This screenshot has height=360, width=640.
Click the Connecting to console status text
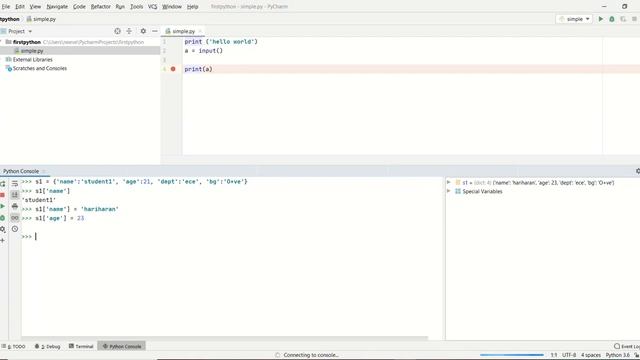point(311,355)
